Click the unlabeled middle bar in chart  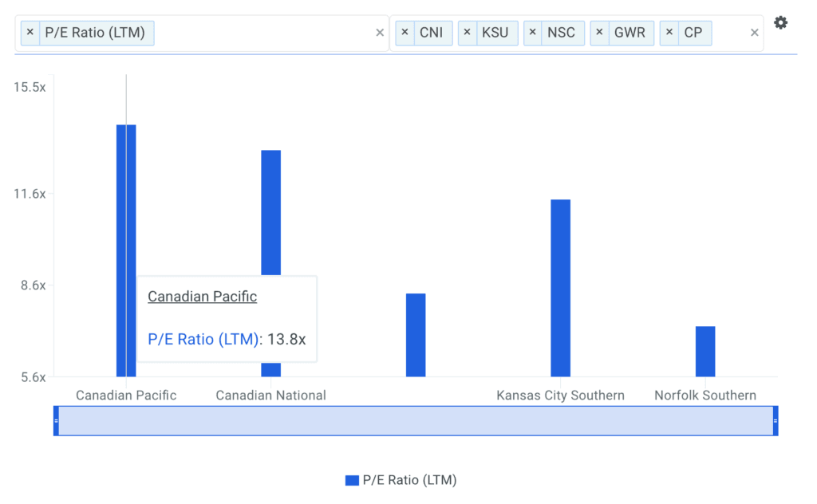tap(415, 335)
